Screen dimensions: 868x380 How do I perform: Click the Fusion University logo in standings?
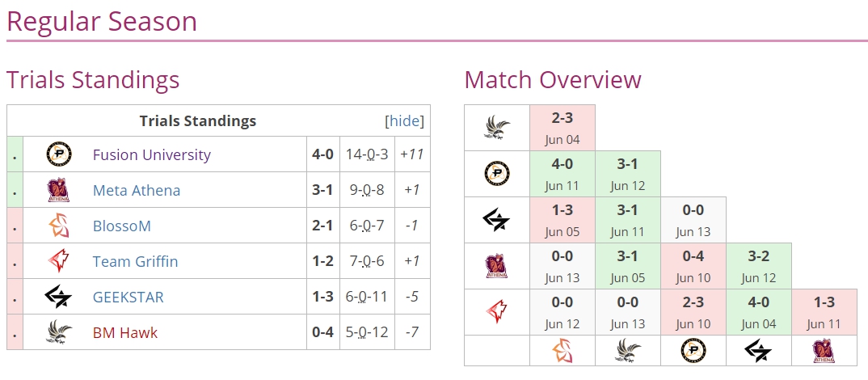[x=59, y=154]
